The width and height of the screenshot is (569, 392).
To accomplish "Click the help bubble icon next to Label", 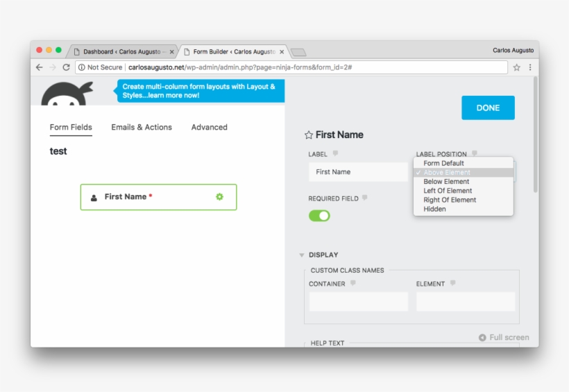I will click(335, 154).
